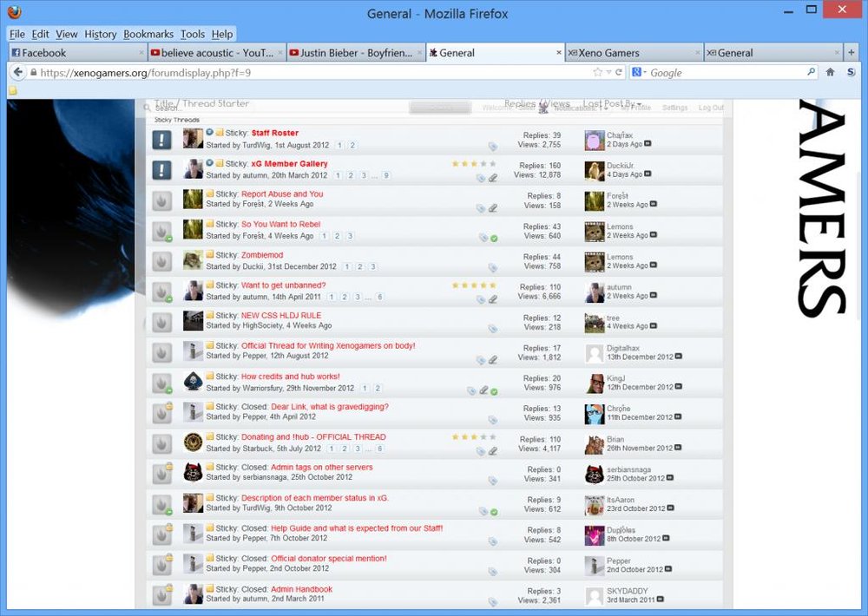Open Description of each member status thread
The height and width of the screenshot is (616, 868).
tap(315, 497)
